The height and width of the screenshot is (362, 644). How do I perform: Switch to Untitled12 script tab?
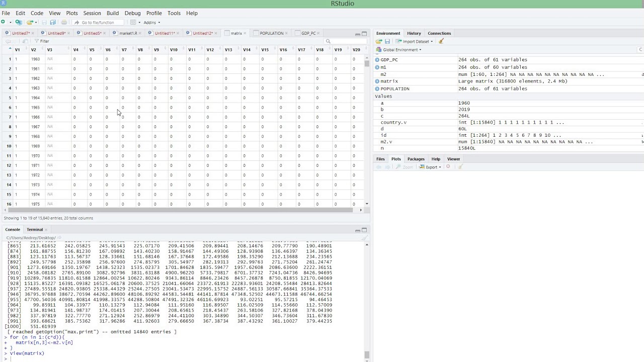coord(203,33)
